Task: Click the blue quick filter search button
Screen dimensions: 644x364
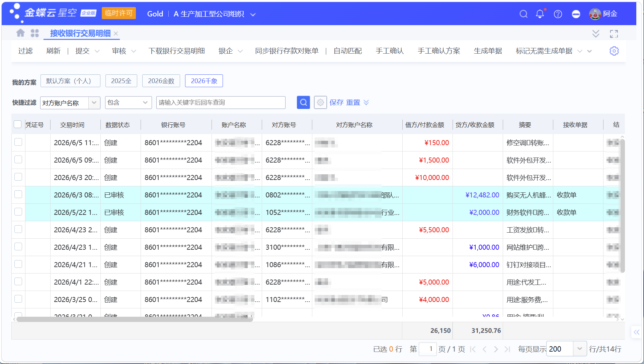Action: [303, 102]
